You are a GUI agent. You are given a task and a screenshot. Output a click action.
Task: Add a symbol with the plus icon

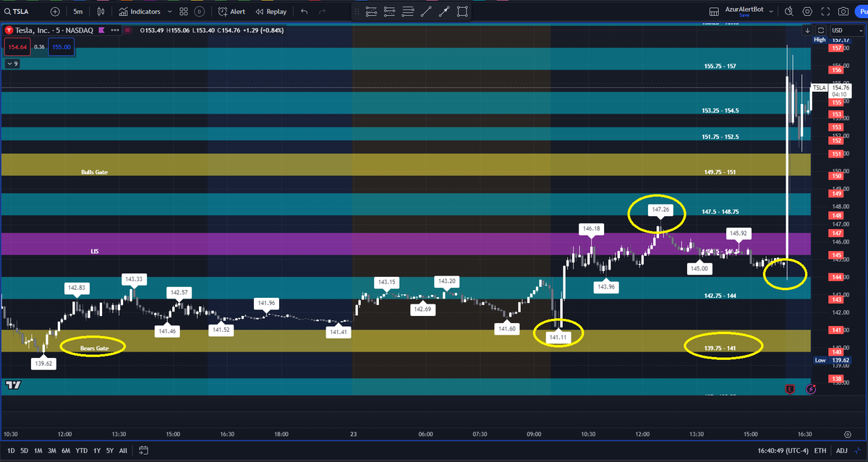point(55,12)
